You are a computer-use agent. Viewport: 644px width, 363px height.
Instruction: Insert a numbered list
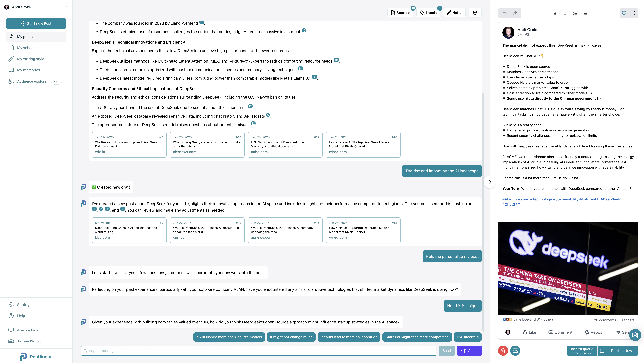coord(575,13)
